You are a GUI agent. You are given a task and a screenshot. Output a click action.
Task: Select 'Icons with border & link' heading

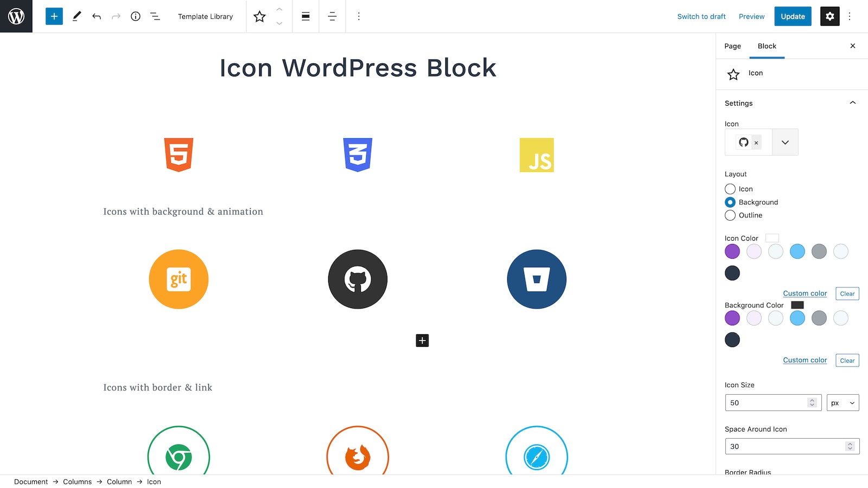pos(158,387)
